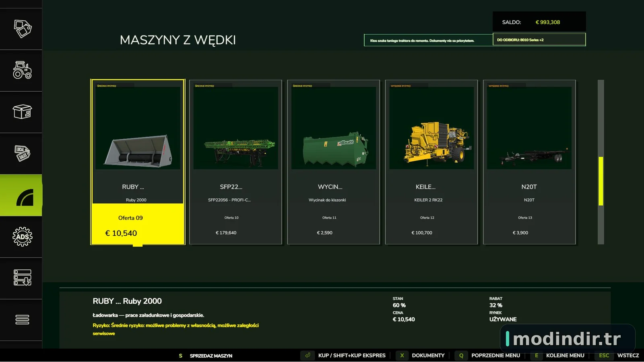The height and width of the screenshot is (362, 644).
Task: Select the Ruby 2000 offer card
Action: [138, 162]
